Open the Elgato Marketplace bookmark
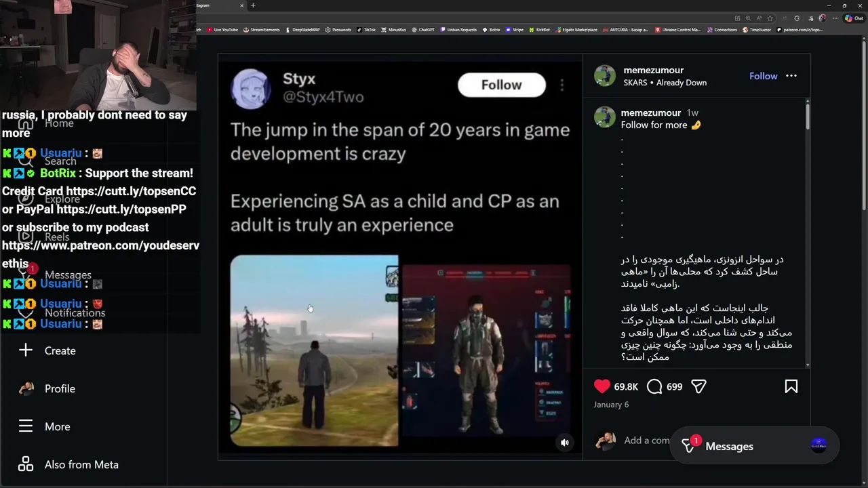This screenshot has width=868, height=488. tap(576, 30)
